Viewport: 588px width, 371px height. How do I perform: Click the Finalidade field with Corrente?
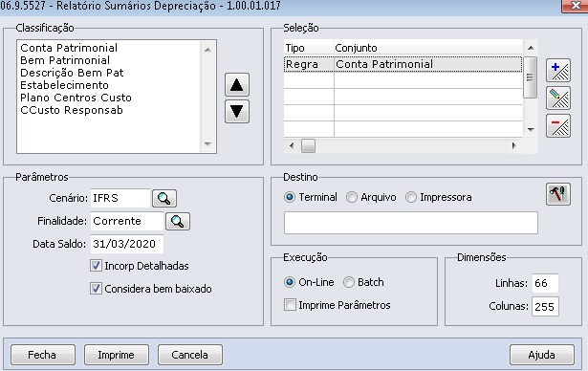[x=127, y=221]
